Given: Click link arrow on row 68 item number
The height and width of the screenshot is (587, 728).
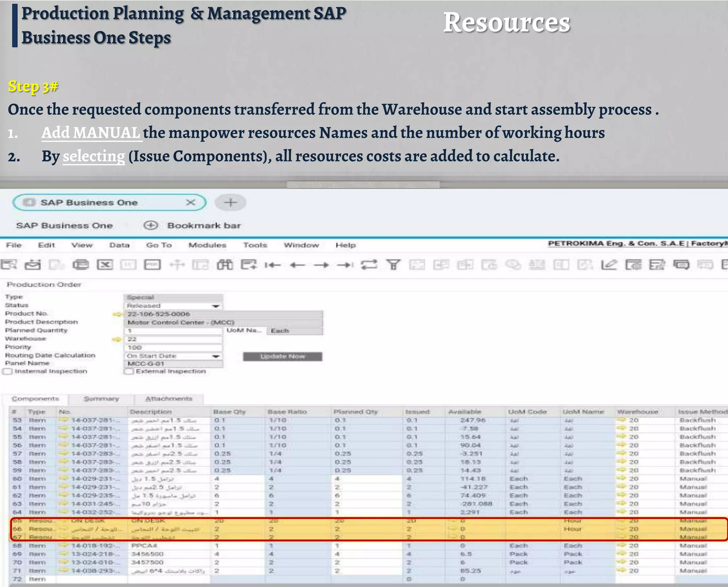Looking at the screenshot, I should click(x=64, y=545).
